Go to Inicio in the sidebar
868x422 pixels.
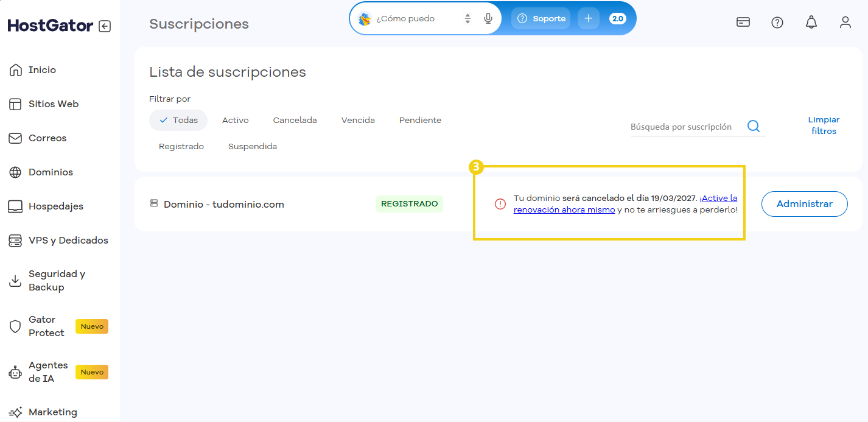coord(42,70)
